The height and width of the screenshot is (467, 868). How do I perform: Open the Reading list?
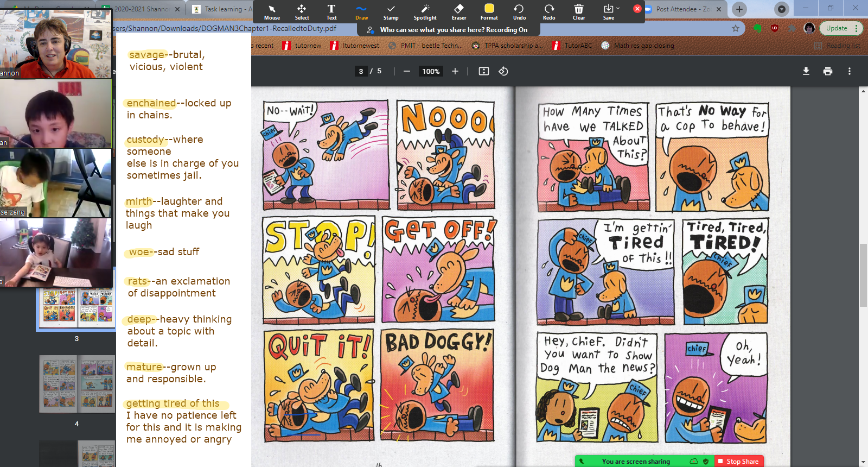838,46
